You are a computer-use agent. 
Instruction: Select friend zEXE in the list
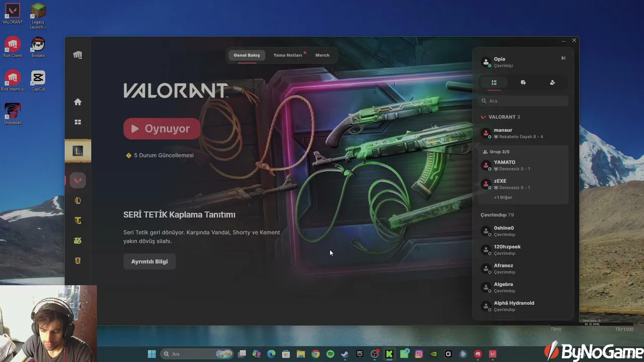click(523, 184)
